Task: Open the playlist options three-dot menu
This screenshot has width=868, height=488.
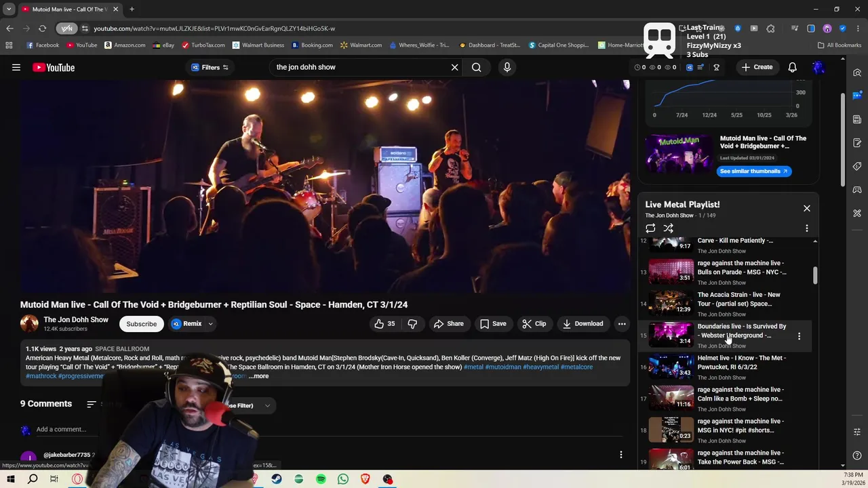Action: (807, 228)
